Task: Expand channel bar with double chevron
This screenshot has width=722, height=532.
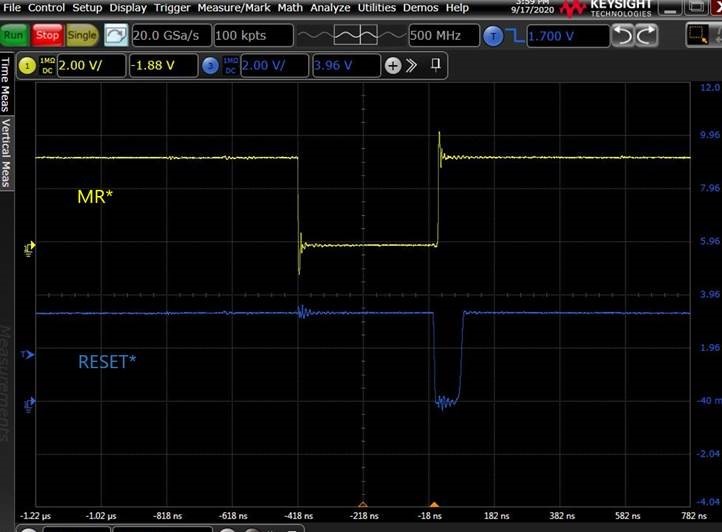Action: click(411, 66)
